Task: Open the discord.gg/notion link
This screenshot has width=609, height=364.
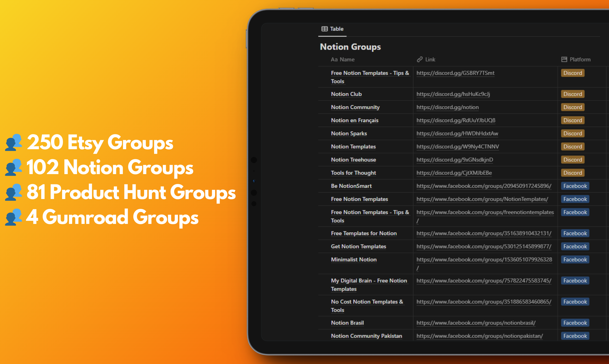Action: point(447,107)
